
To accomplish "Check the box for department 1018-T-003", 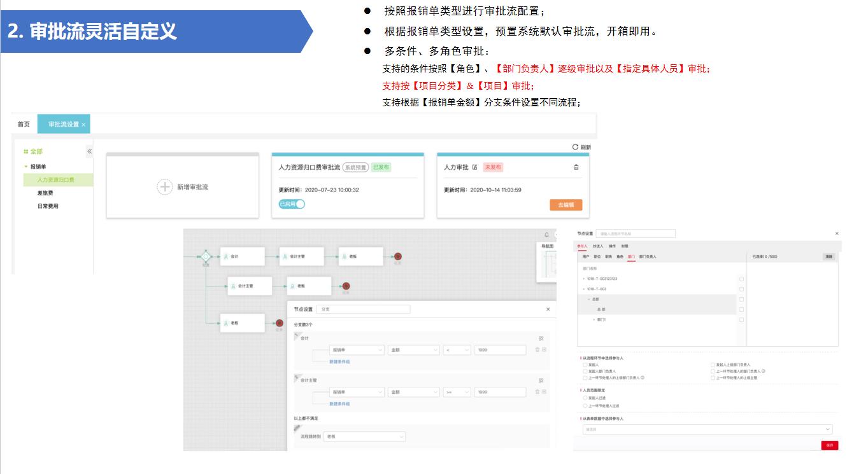I will click(x=741, y=289).
